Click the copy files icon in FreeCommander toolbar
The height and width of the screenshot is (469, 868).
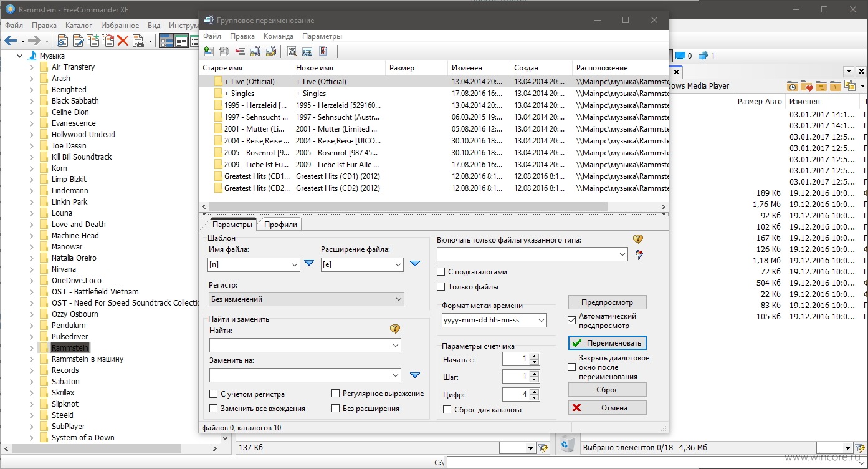pos(93,41)
